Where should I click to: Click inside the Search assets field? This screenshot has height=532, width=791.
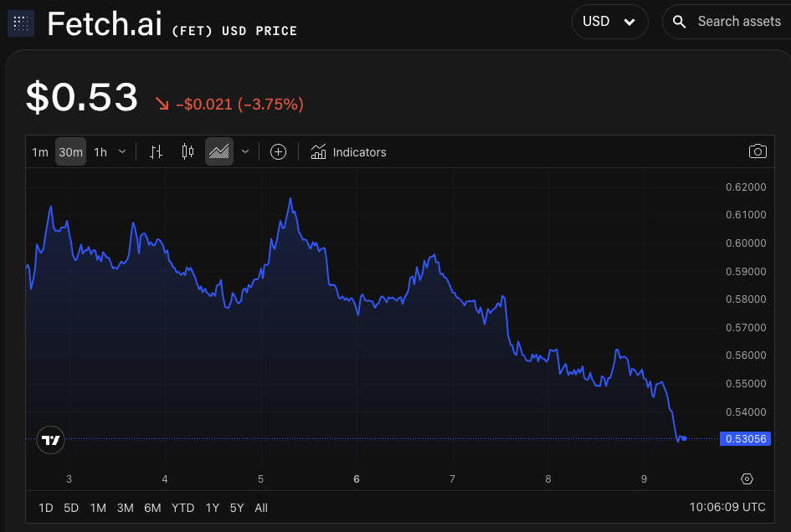pos(737,21)
